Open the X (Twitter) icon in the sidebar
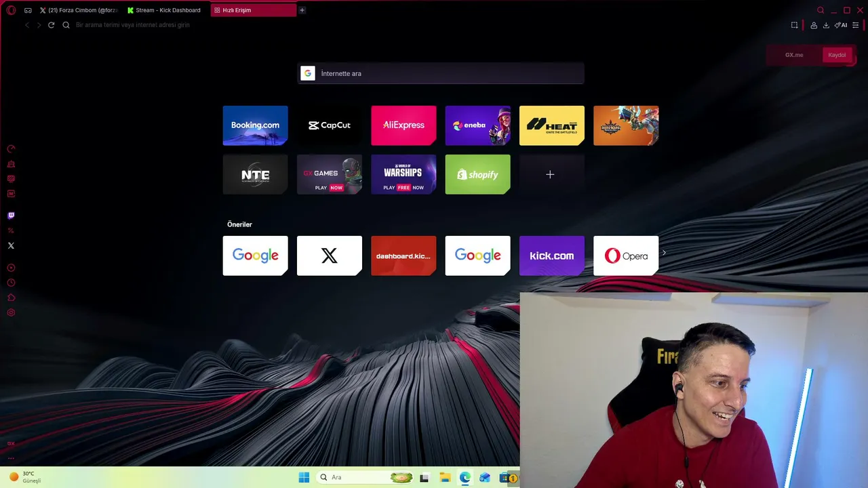 11,246
